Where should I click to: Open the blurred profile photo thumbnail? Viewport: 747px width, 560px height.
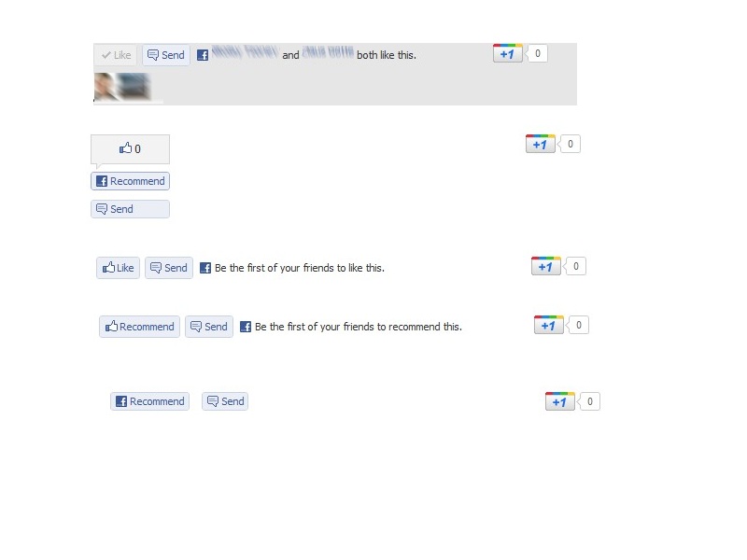coord(122,87)
